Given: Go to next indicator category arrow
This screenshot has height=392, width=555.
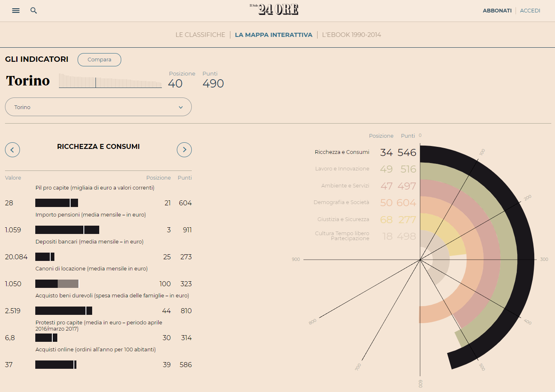Looking at the screenshot, I should click(x=184, y=150).
